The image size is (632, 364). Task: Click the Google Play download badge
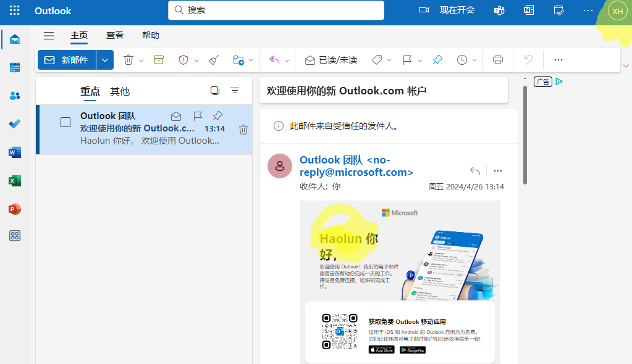click(412, 350)
